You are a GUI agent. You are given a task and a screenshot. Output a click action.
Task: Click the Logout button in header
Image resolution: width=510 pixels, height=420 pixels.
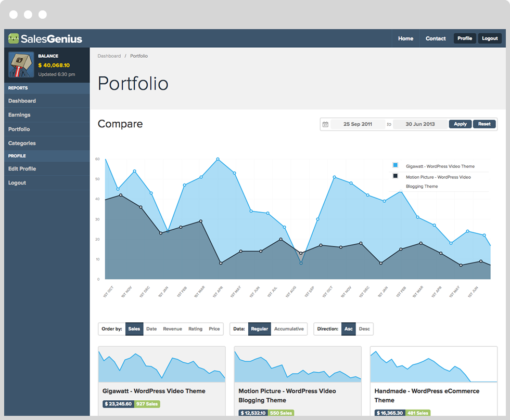(x=490, y=38)
